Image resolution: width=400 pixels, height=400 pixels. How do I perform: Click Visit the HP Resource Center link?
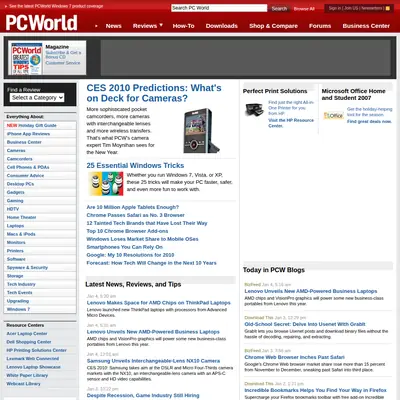[291, 123]
